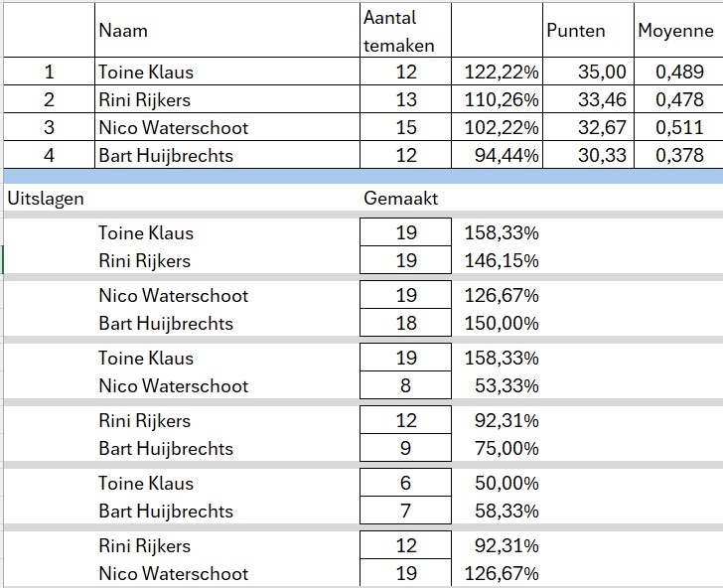Click the Gemaakt box with value 7
Viewport: 723px width, 588px height.
click(x=405, y=511)
